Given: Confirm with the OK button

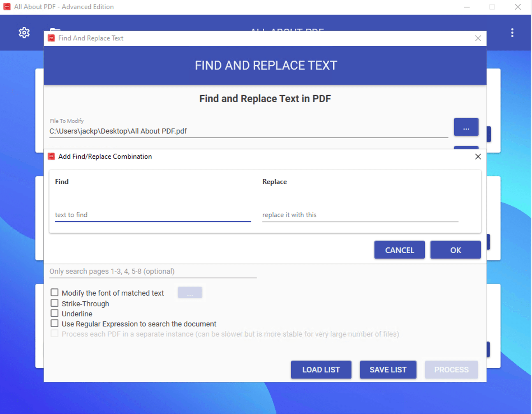Looking at the screenshot, I should [455, 250].
